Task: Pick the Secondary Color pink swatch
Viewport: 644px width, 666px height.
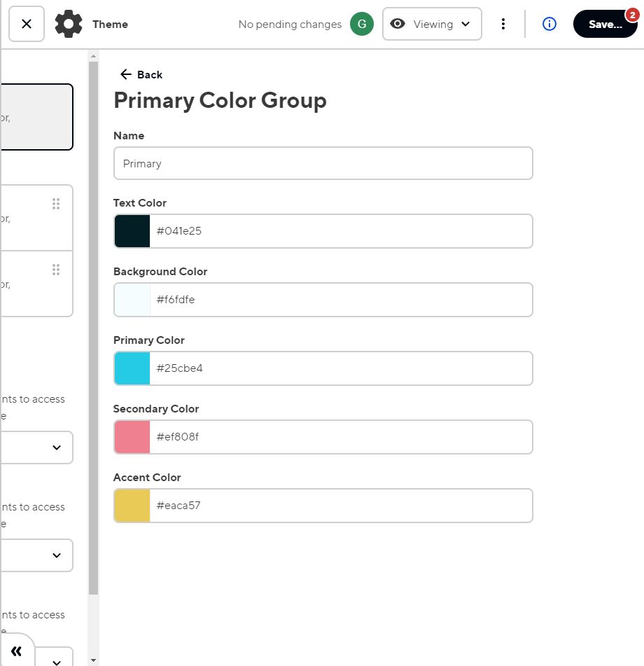Action: 132,437
